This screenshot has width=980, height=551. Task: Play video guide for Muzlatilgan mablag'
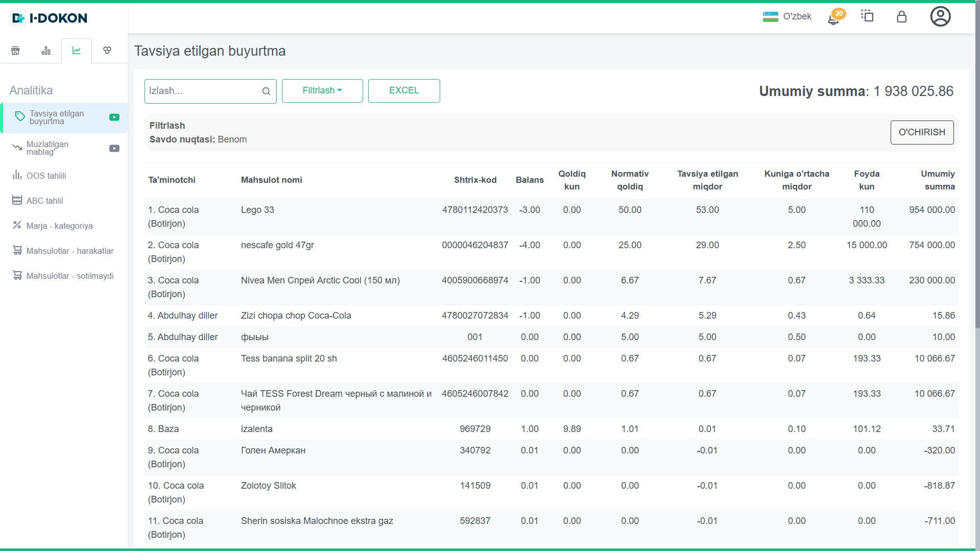pos(114,149)
